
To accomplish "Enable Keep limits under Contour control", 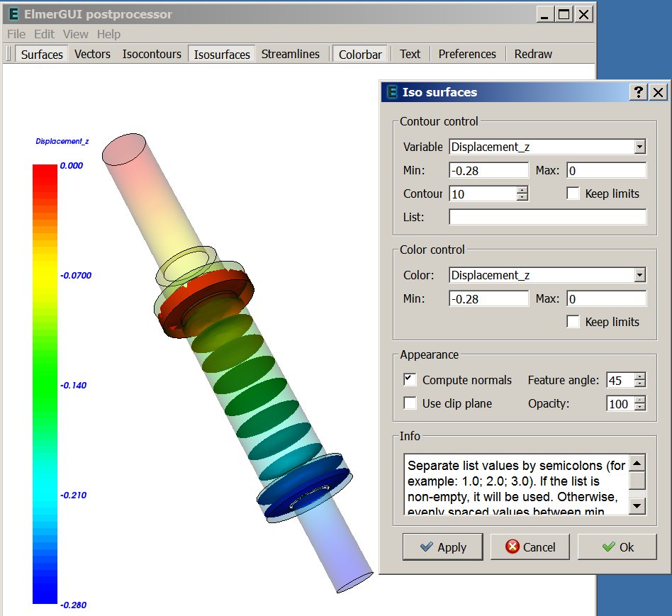I will click(573, 194).
